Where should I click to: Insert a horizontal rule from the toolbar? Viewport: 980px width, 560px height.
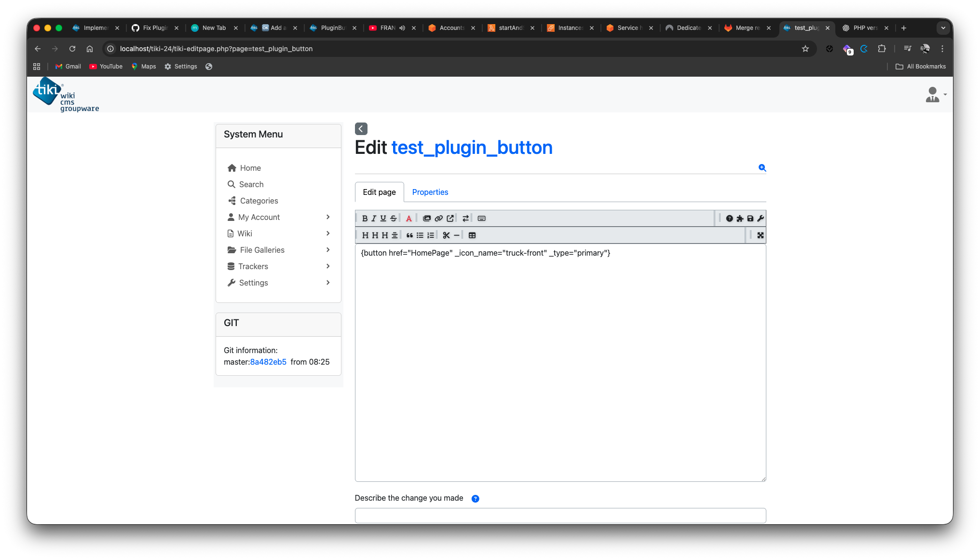coord(457,235)
